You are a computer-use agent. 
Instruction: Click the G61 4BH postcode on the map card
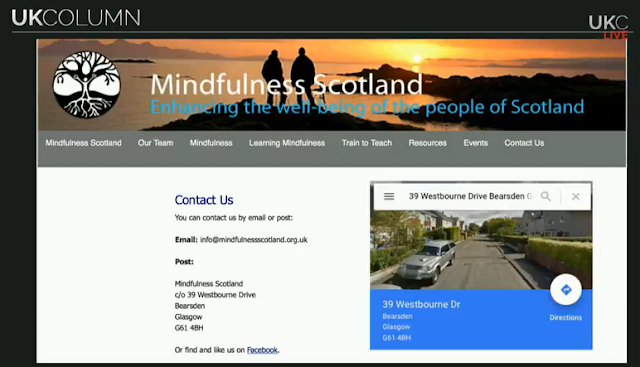click(x=397, y=338)
